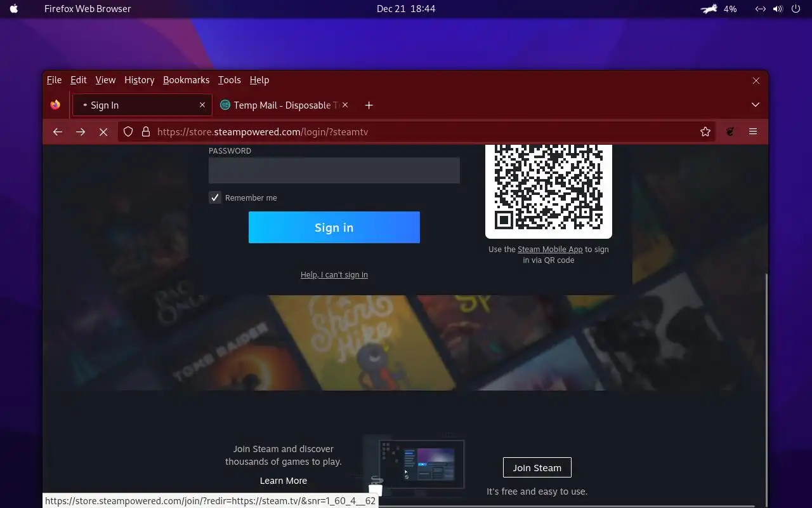The image size is (812, 508).
Task: Open the Tools menu
Action: point(230,80)
